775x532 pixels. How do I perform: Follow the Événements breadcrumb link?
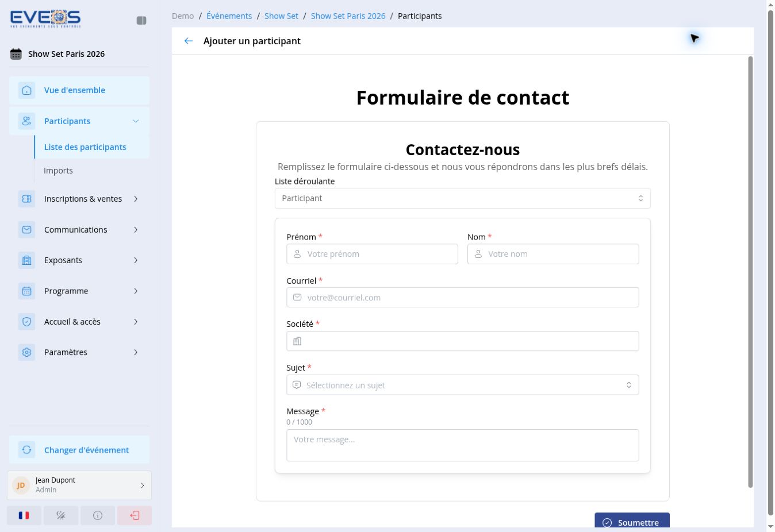pyautogui.click(x=229, y=16)
